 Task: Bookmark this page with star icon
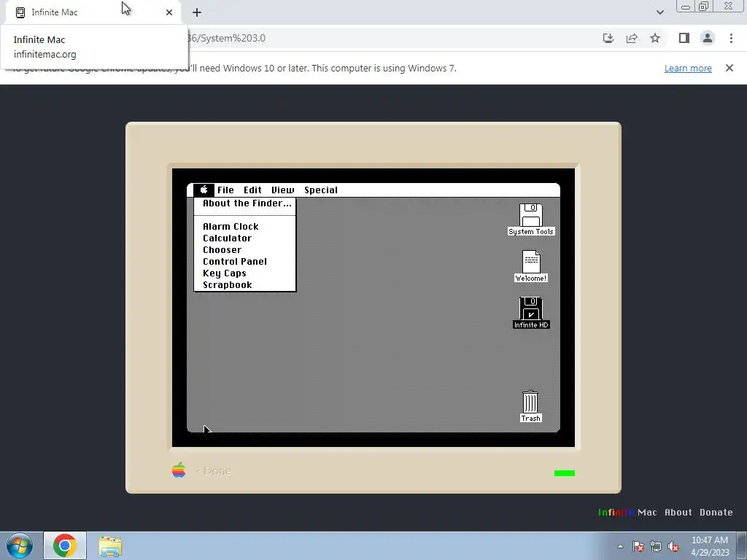pyautogui.click(x=655, y=38)
